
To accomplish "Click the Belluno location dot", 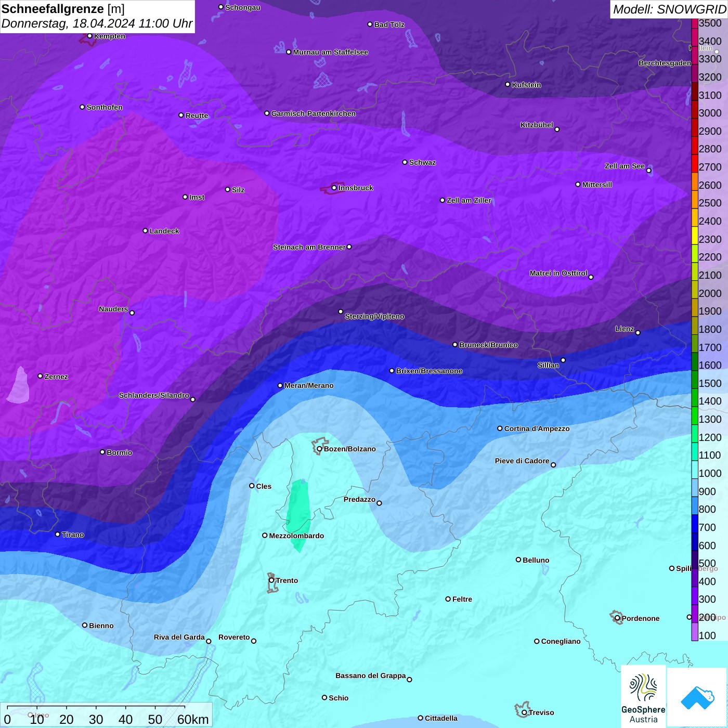I will (518, 560).
